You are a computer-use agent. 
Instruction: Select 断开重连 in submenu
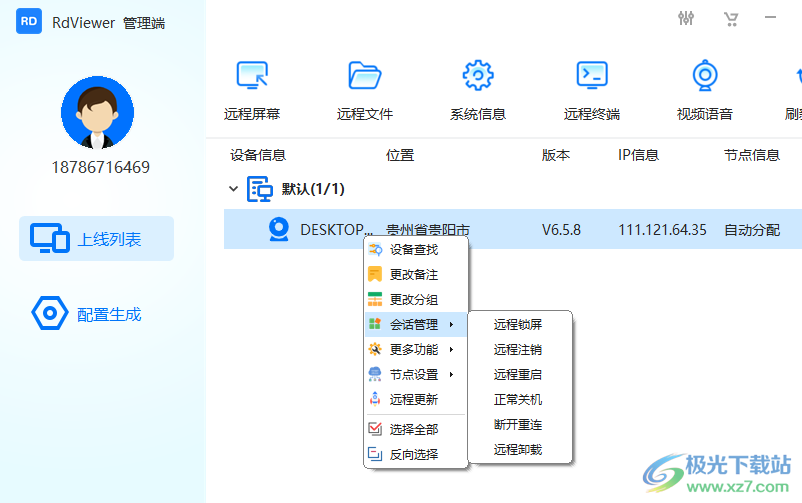[x=520, y=425]
